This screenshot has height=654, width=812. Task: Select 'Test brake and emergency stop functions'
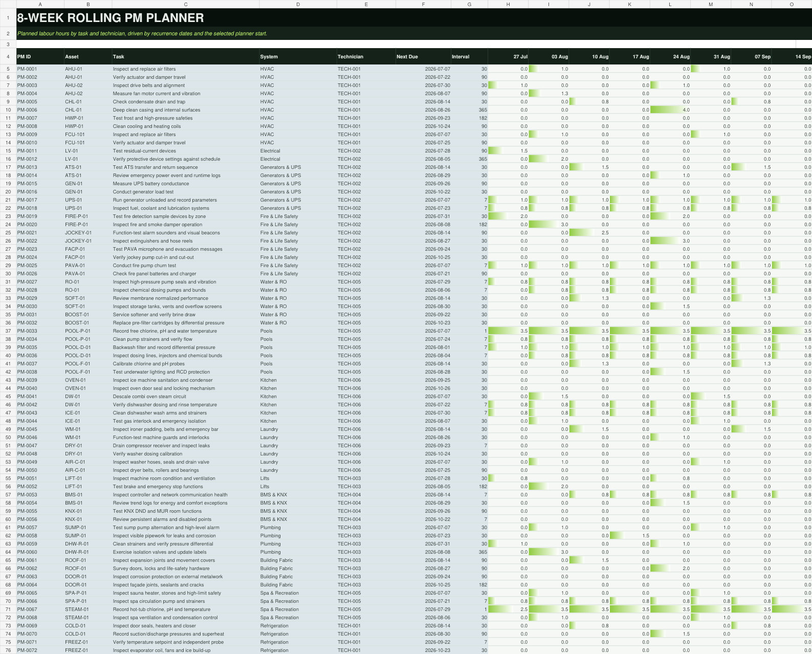[x=186, y=487]
